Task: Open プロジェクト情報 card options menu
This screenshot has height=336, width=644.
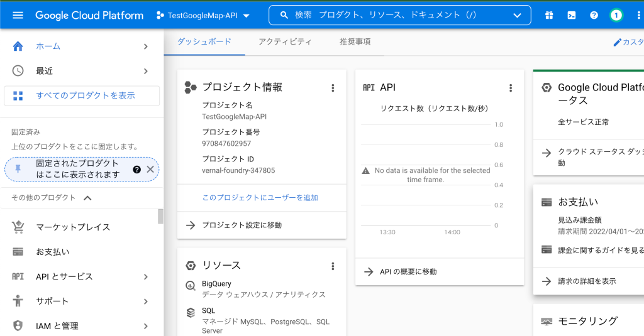Action: coord(333,88)
